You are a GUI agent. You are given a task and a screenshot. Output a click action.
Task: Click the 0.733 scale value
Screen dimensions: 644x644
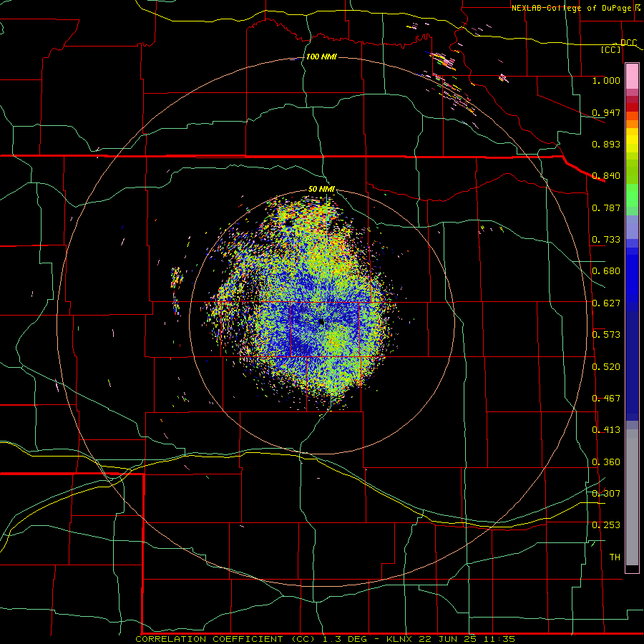point(606,240)
